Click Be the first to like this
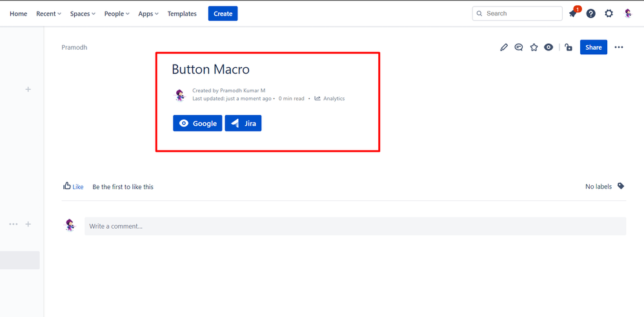Viewport: 644px width, 317px height. point(123,187)
